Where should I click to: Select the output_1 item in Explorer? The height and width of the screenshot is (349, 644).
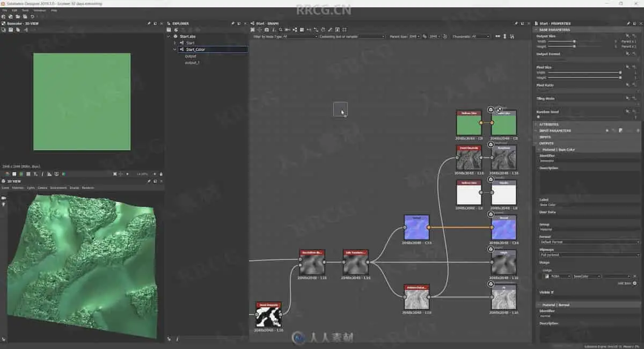(192, 63)
